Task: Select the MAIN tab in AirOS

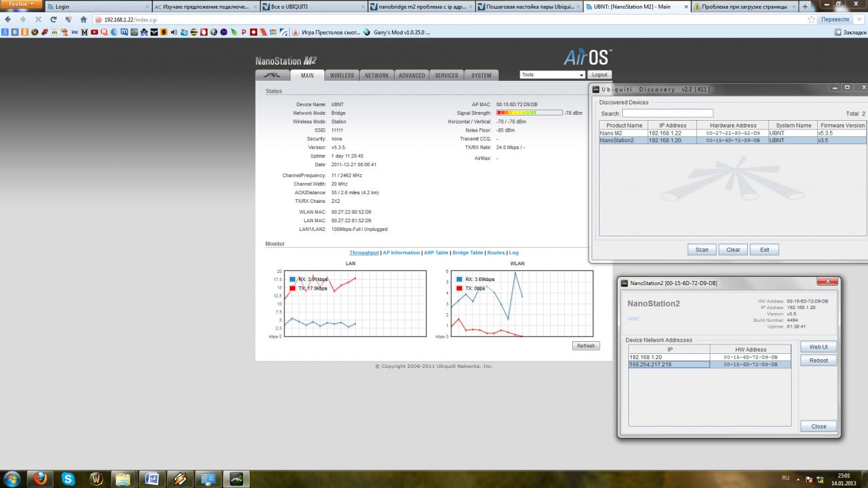Action: point(307,75)
